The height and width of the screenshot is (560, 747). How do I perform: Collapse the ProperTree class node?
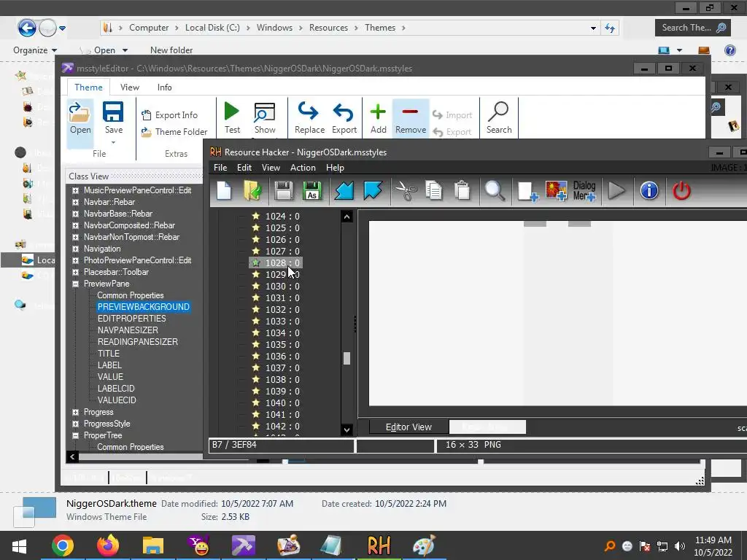tap(75, 435)
